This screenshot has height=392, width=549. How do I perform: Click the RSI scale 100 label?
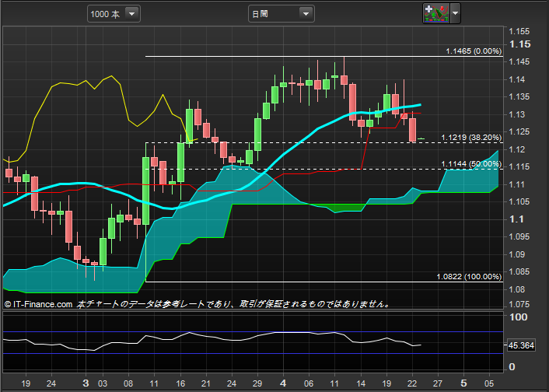[x=519, y=317]
